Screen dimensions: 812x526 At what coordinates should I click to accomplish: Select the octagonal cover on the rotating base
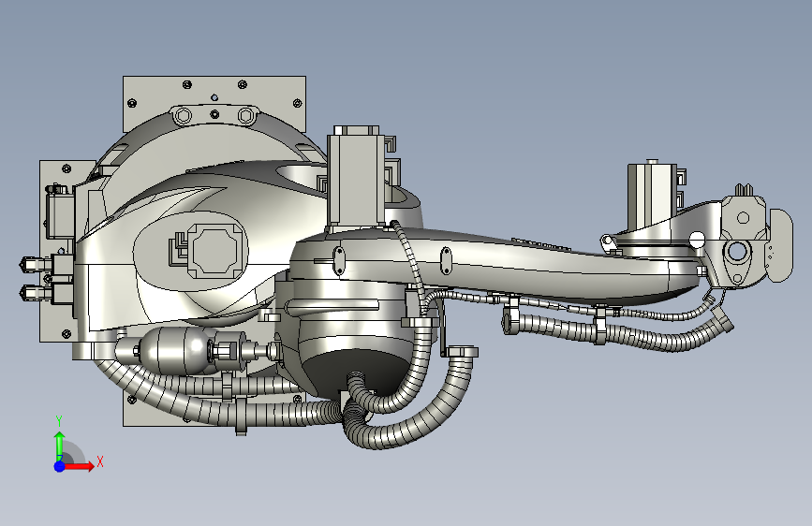(214, 251)
